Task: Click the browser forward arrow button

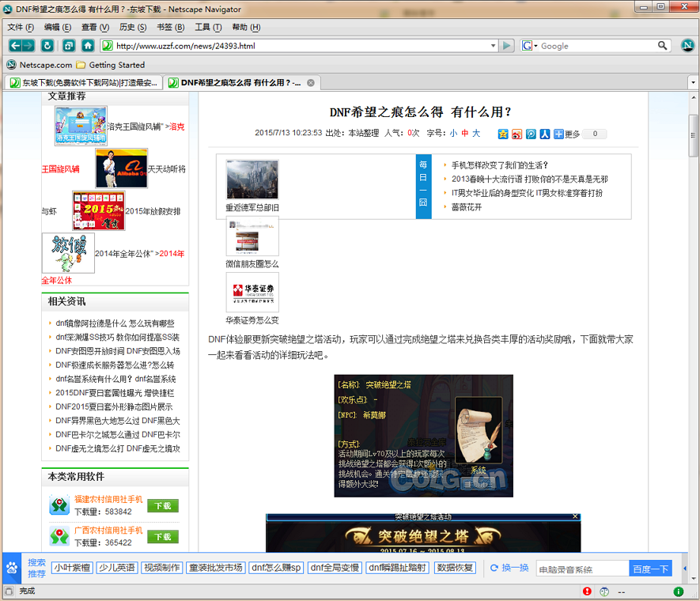Action: (28, 46)
